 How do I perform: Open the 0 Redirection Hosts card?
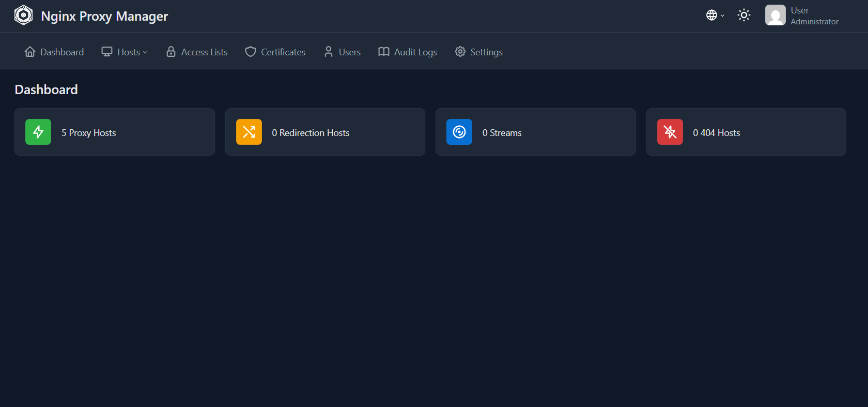325,132
